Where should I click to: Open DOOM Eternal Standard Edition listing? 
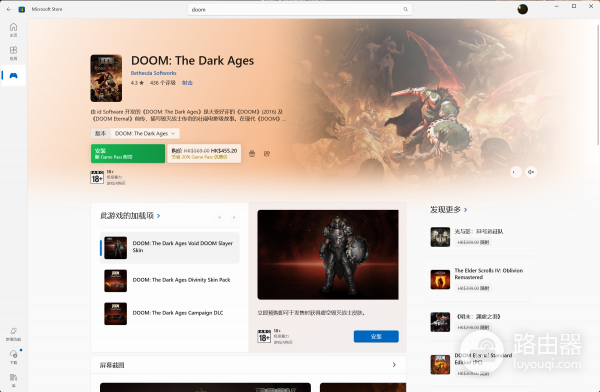(480, 364)
